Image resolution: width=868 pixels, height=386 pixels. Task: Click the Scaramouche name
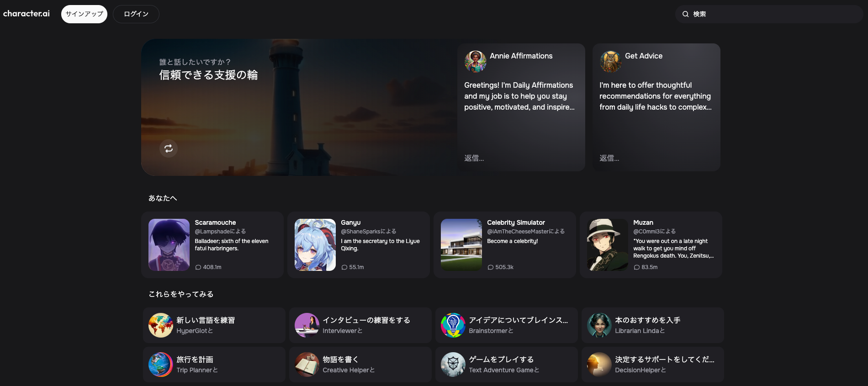[x=215, y=222]
